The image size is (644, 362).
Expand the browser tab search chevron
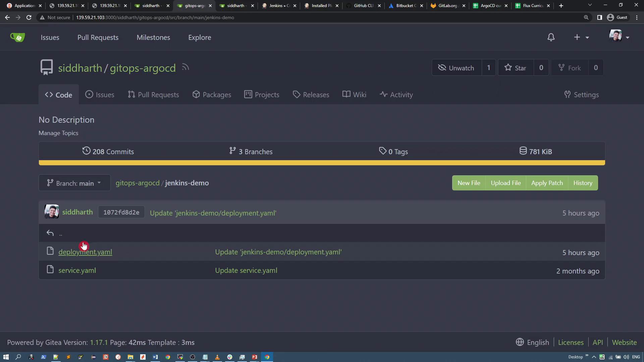[590, 5]
